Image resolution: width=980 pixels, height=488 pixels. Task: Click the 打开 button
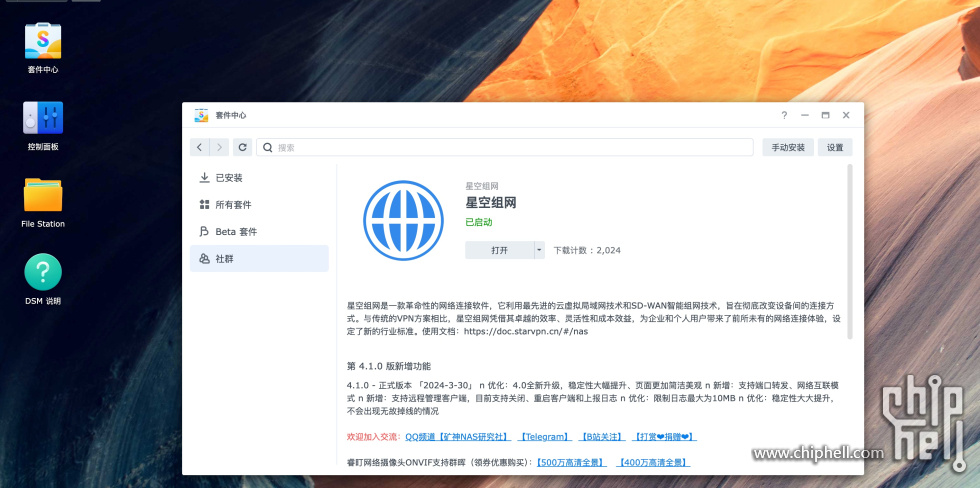point(499,250)
